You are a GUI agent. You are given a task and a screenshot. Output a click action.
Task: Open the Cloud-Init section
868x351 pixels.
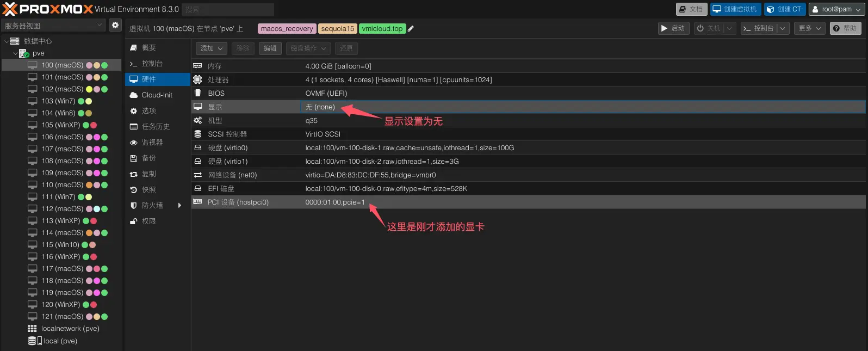(158, 95)
